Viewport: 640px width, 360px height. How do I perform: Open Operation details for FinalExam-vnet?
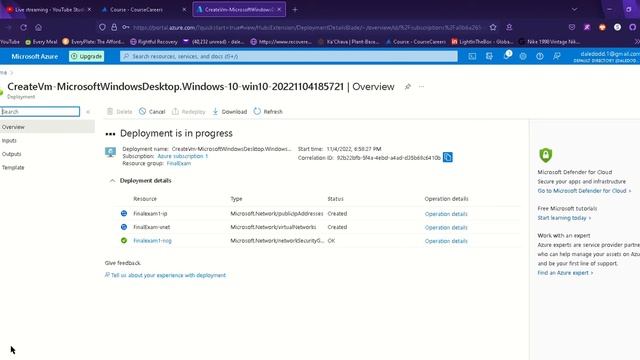[x=446, y=227]
